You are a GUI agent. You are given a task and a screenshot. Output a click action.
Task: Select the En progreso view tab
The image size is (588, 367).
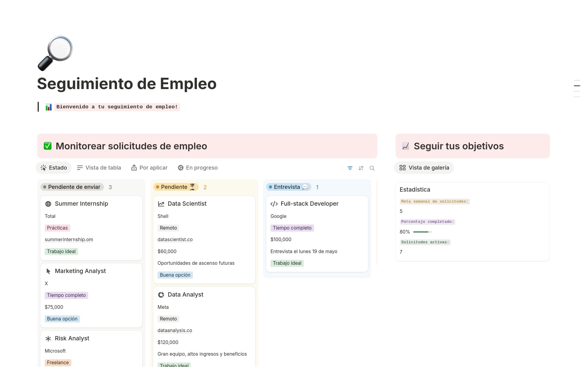[x=198, y=168]
